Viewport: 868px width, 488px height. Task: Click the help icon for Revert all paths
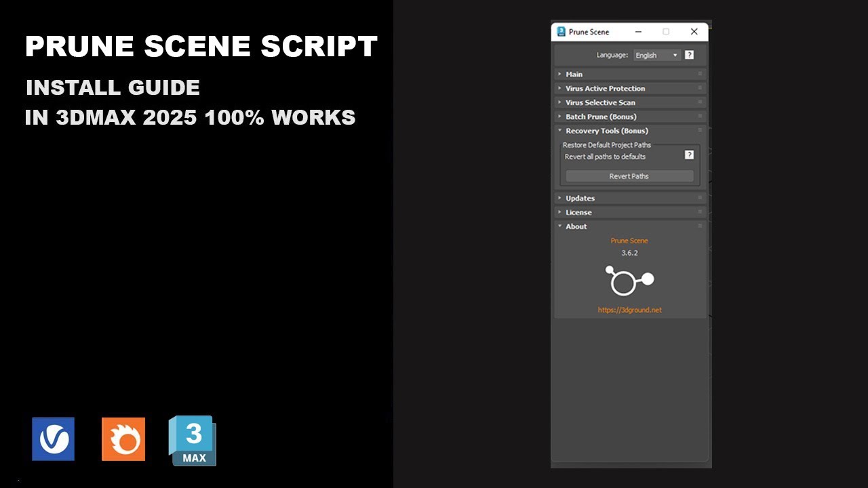[689, 155]
